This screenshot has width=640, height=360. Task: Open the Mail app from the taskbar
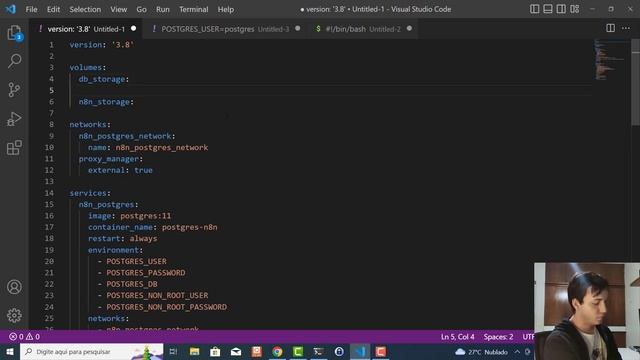(x=236, y=351)
